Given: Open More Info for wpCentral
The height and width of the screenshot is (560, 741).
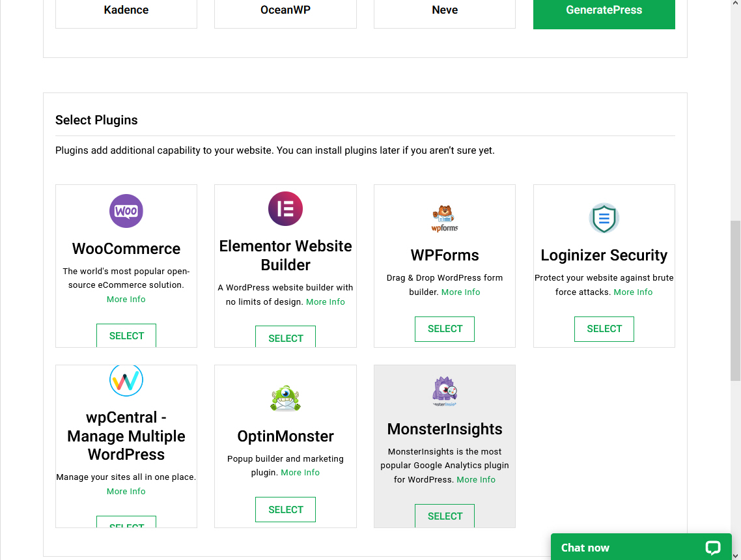Looking at the screenshot, I should (x=126, y=492).
